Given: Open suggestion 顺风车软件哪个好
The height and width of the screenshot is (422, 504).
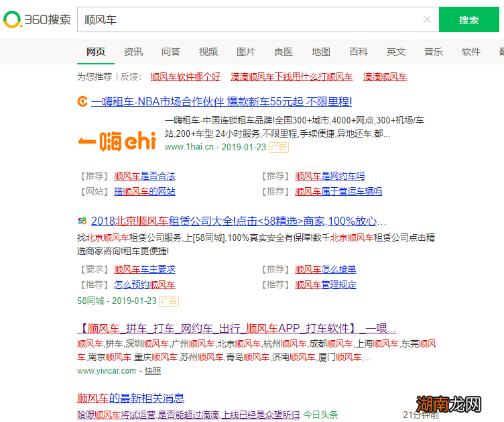Looking at the screenshot, I should tap(186, 77).
